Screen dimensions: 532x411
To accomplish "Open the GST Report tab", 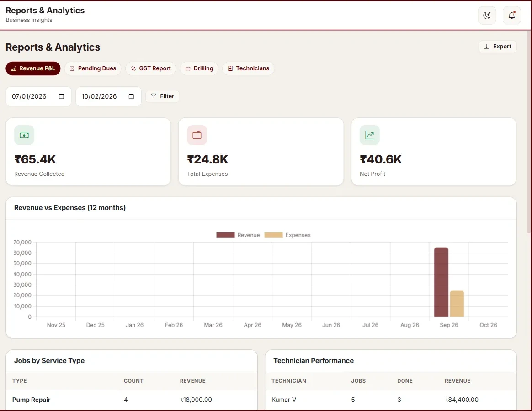I will tap(151, 68).
